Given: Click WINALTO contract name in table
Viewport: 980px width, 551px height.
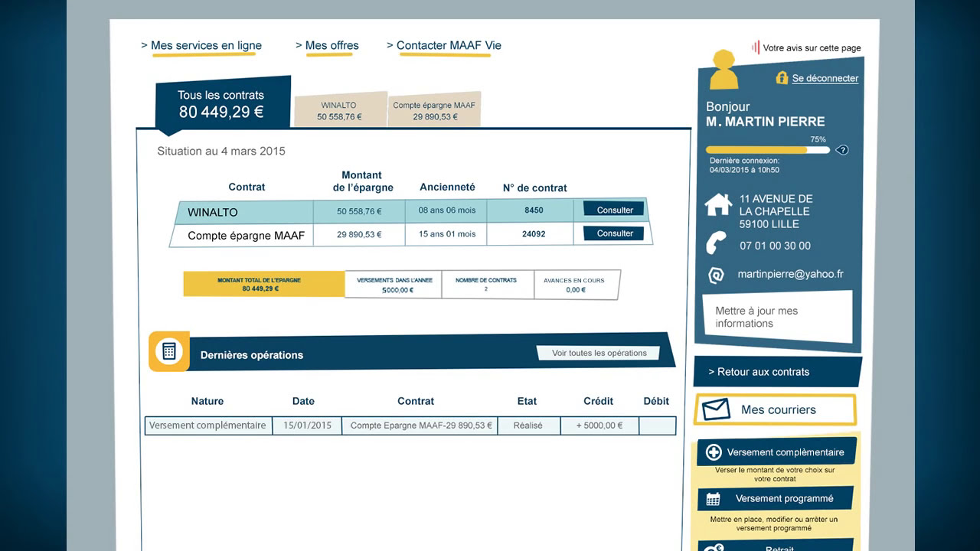Looking at the screenshot, I should pyautogui.click(x=213, y=212).
